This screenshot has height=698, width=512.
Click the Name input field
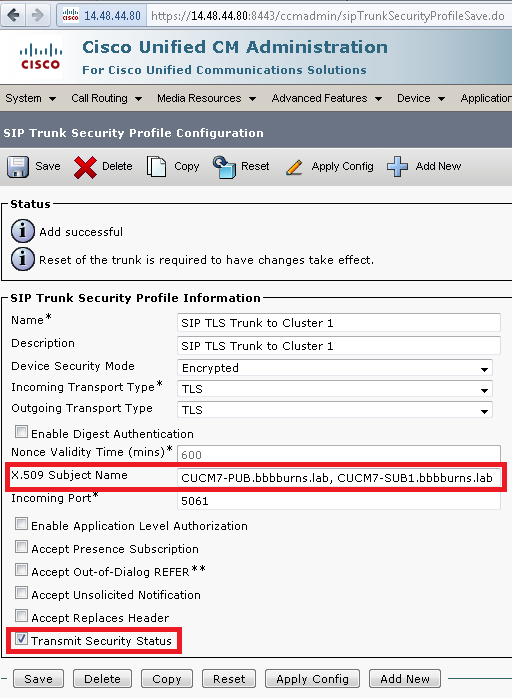tap(339, 323)
